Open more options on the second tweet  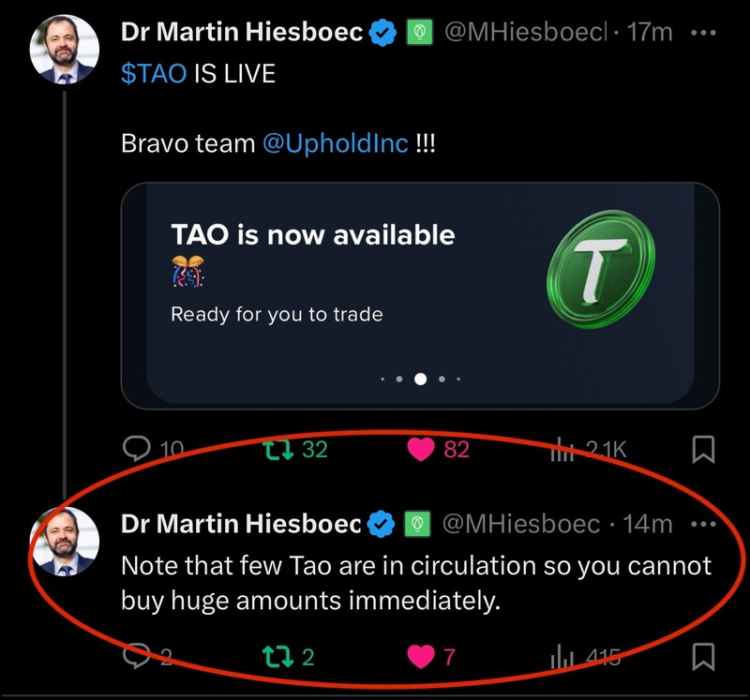point(702,524)
